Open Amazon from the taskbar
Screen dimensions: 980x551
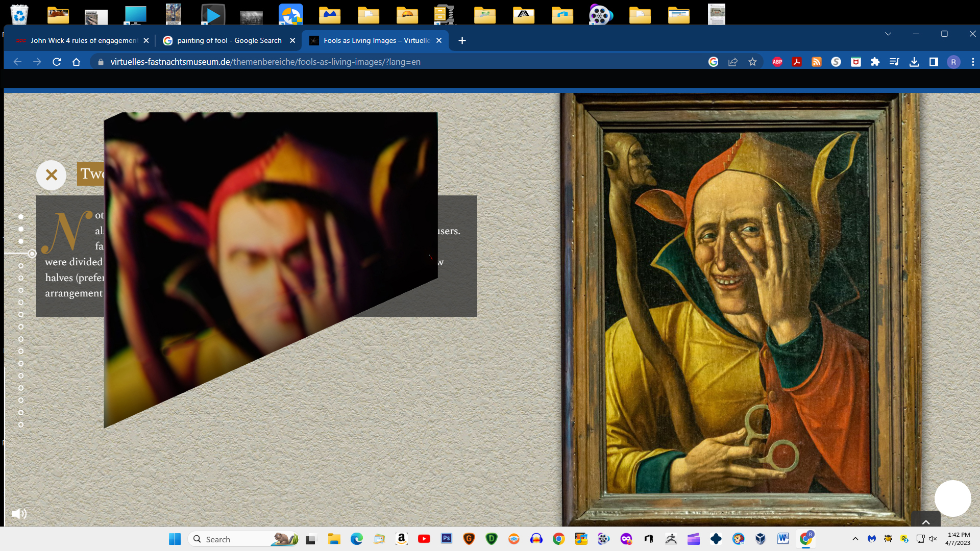402,539
